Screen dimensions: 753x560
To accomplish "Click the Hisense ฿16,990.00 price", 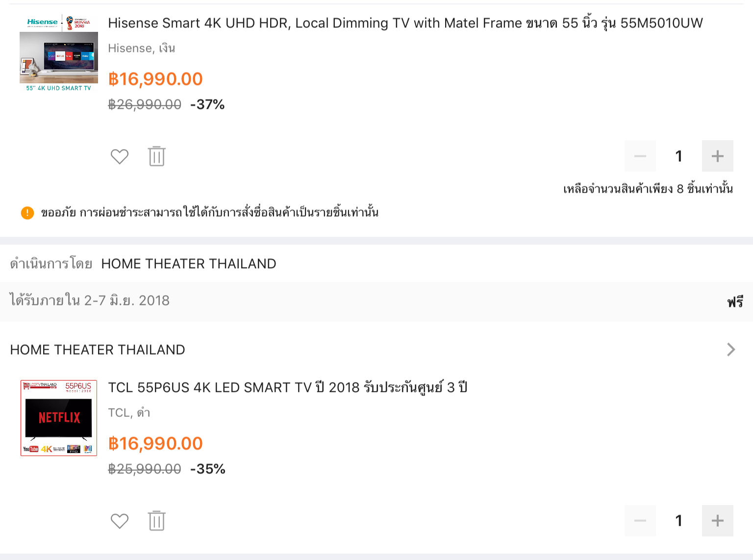I will click(155, 79).
